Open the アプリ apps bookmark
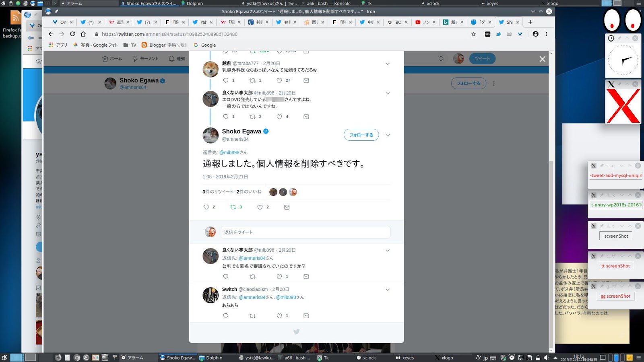This screenshot has width=644, height=362. tap(58, 45)
